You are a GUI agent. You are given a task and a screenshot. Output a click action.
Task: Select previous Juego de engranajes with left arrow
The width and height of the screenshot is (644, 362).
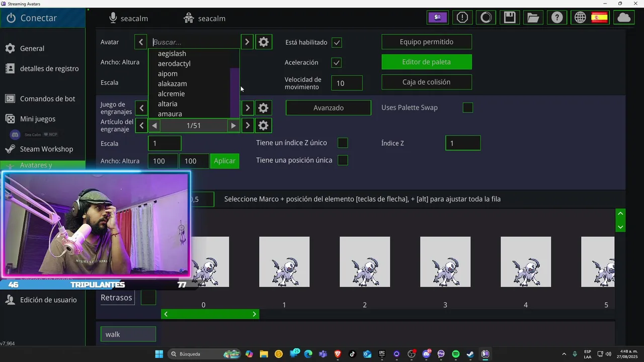141,108
